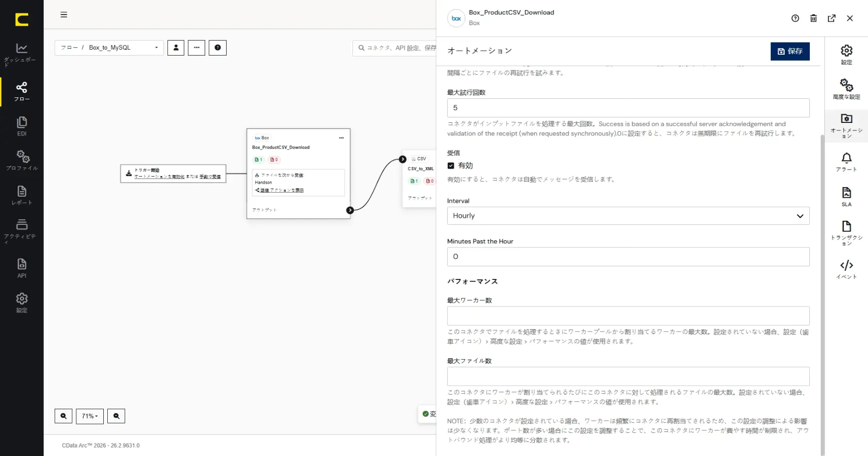This screenshot has height=456, width=868.
Task: Open the Dashboard sidebar item
Action: 22,55
